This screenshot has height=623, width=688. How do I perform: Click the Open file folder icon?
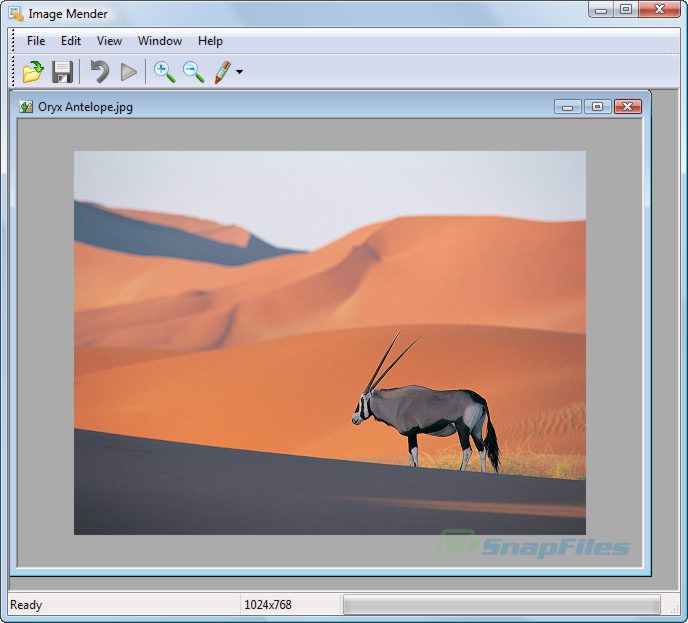(x=33, y=72)
